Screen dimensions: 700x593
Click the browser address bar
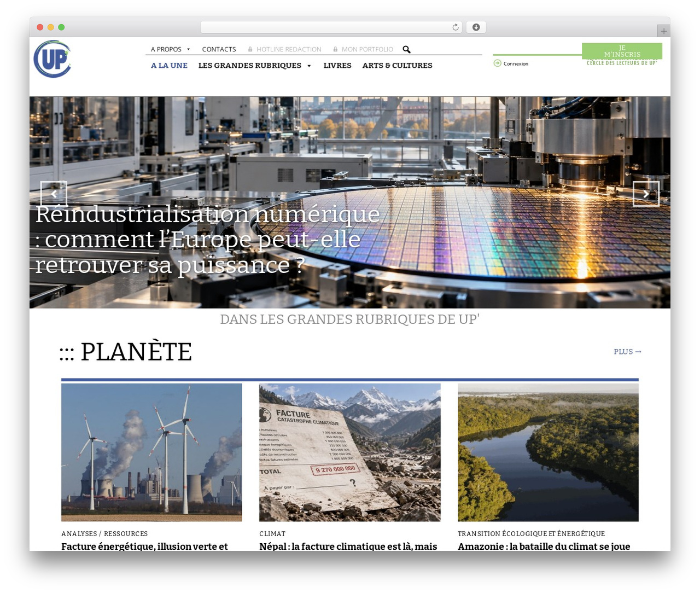pos(331,27)
